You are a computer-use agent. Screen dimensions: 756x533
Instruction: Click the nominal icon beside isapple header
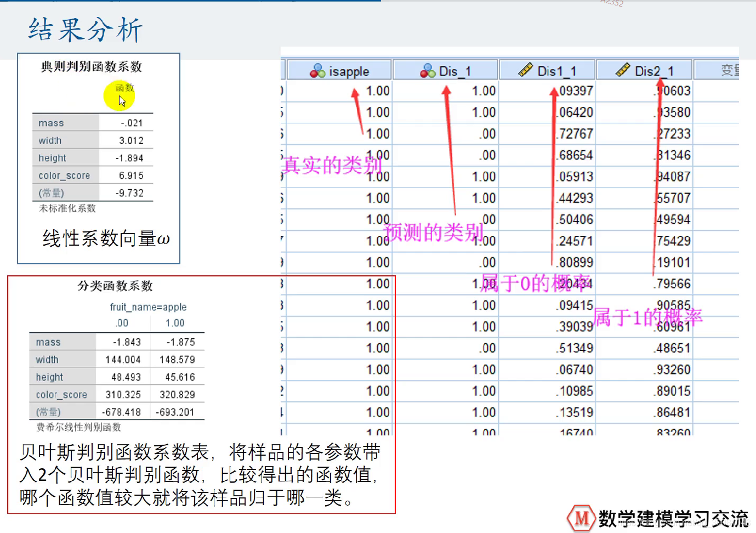[317, 71]
